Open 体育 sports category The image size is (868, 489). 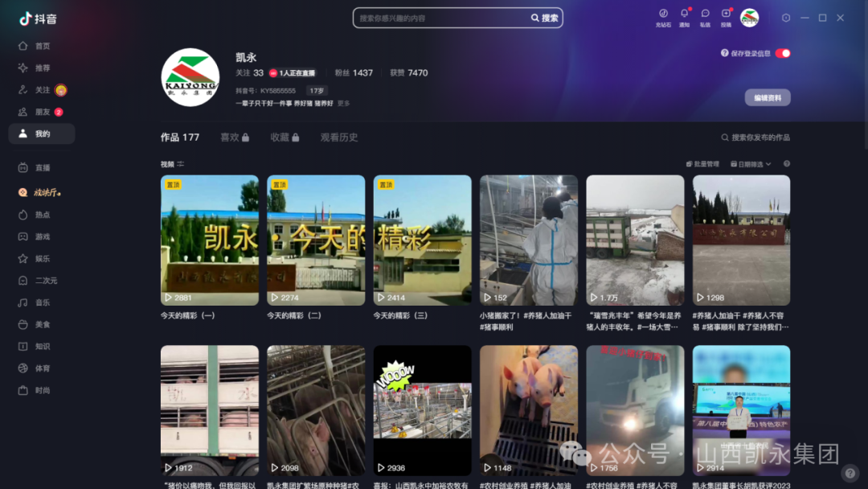point(35,368)
